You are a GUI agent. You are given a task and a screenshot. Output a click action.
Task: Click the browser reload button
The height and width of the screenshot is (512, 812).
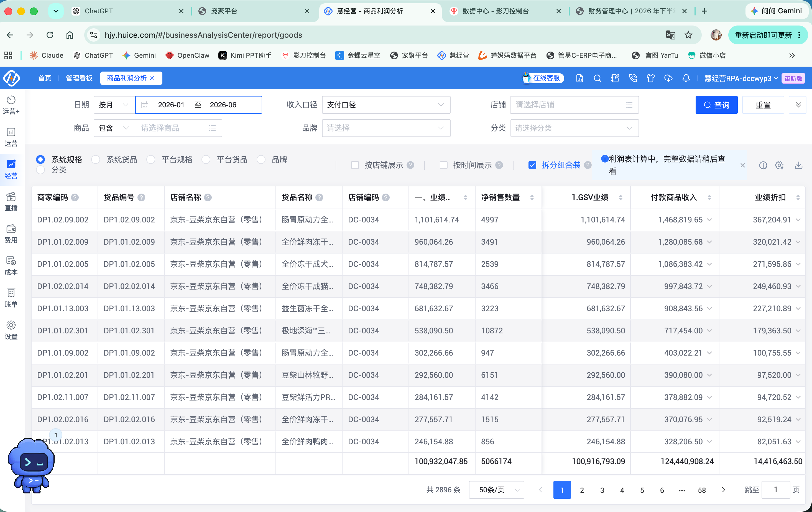(x=50, y=35)
